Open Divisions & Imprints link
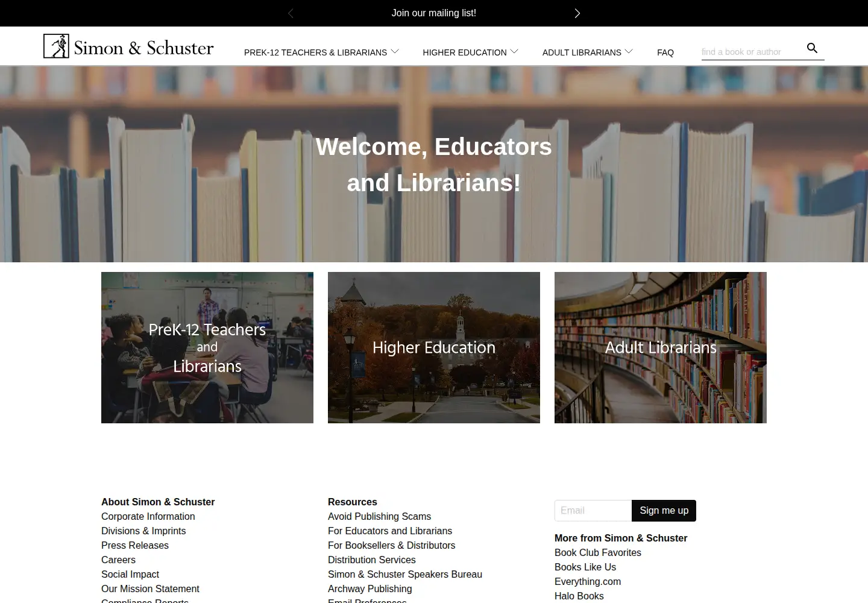Screen dimensions: 868x603 click(x=143, y=531)
